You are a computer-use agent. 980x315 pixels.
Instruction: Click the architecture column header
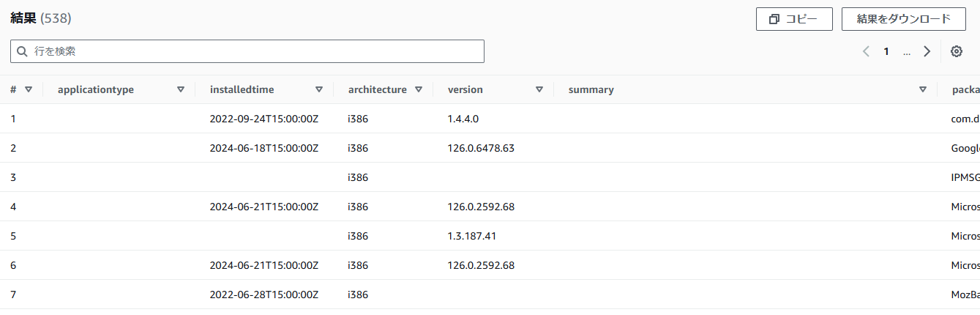point(378,89)
